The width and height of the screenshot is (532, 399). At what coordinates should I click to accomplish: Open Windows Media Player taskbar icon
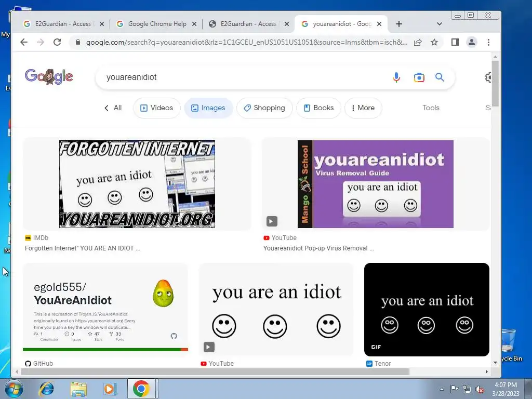pos(109,389)
